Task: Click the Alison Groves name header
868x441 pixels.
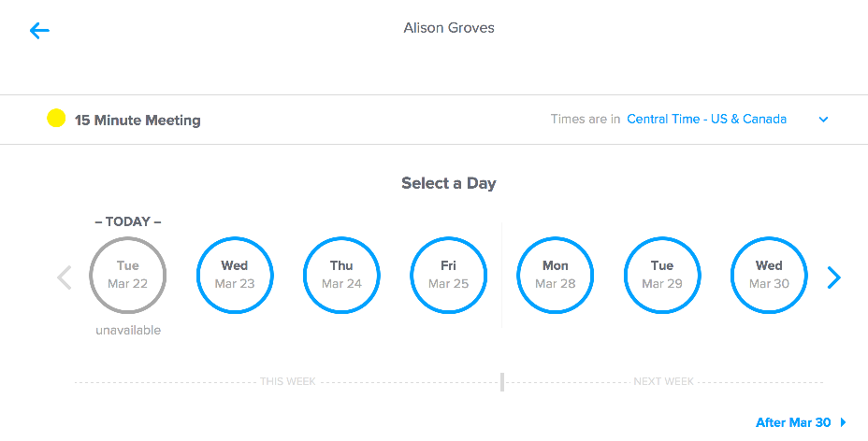Action: [449, 28]
